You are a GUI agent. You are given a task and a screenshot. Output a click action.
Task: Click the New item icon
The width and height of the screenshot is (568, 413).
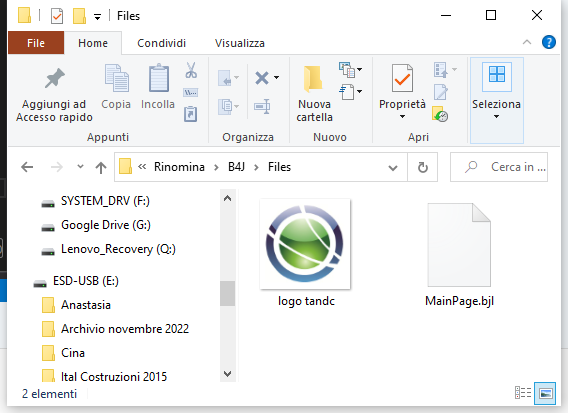347,70
